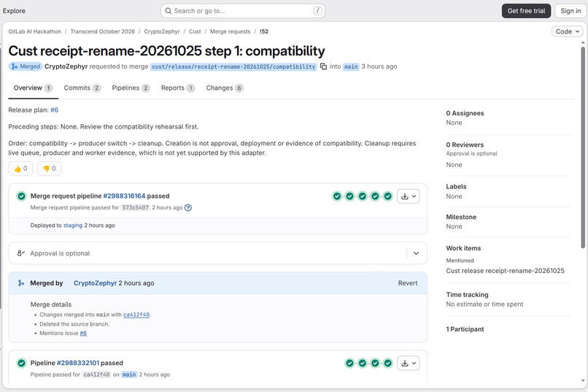
Task: Click the scroll down arrow at the bottom right
Action: click(583, 381)
